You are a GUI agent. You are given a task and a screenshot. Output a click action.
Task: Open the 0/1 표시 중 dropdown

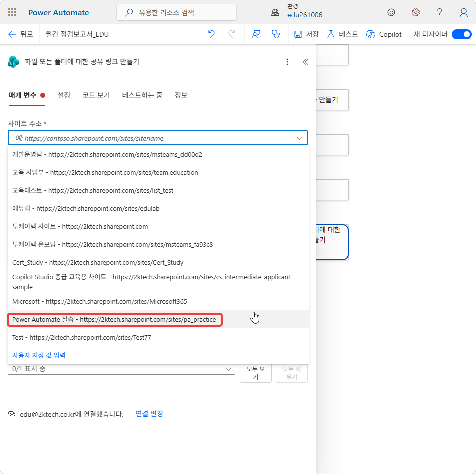[121, 369]
